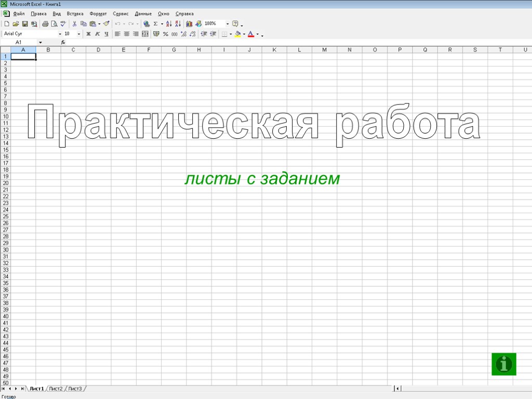The image size is (532, 399).
Task: Sort ascending with the A-Я icon
Action: coord(169,24)
